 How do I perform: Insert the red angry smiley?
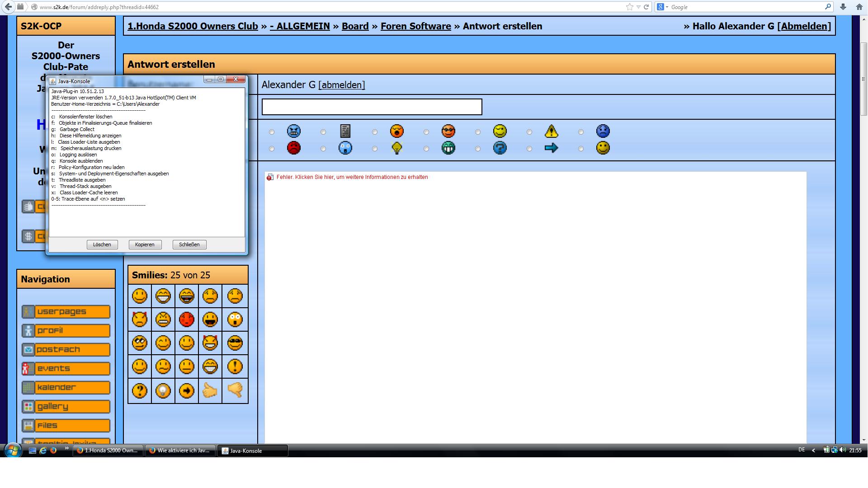pos(186,319)
